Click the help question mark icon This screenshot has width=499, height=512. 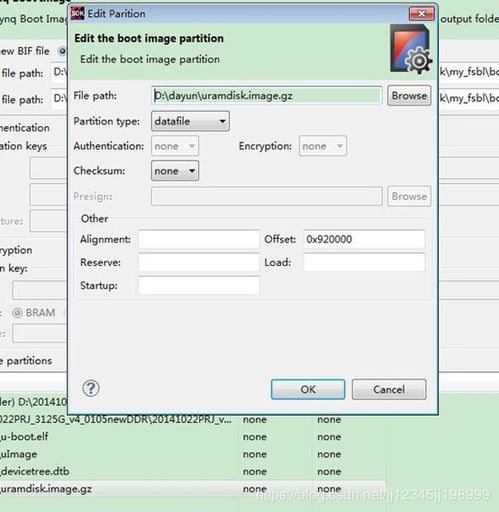(91, 388)
